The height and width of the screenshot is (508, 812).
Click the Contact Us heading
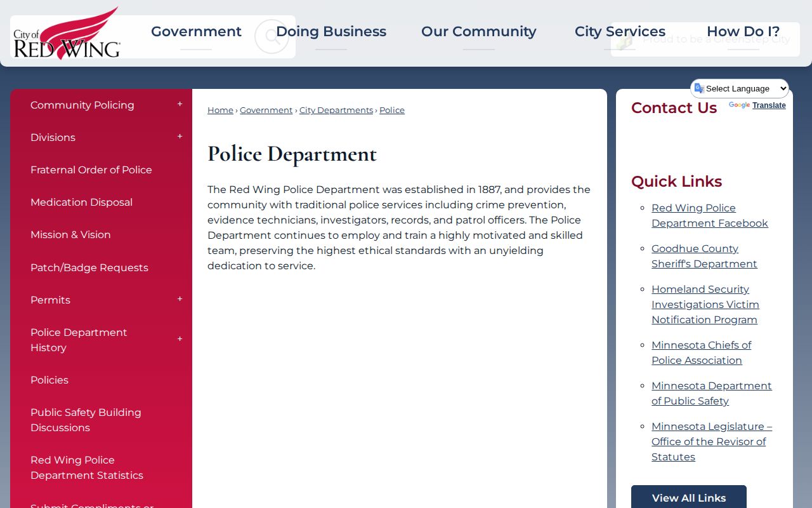[x=674, y=108]
